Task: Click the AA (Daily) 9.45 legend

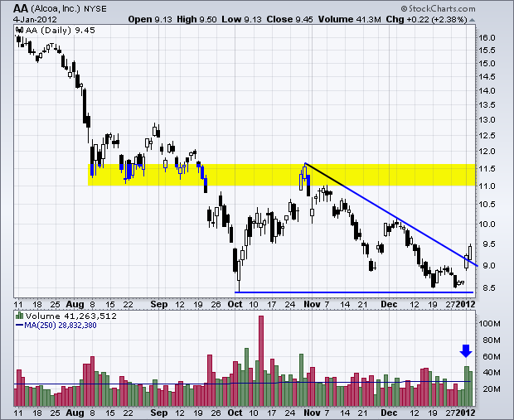Action: pyautogui.click(x=60, y=31)
